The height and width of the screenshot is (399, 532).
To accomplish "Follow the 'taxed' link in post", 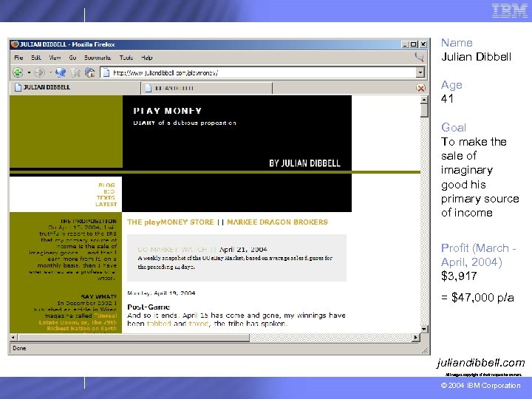I will click(x=199, y=324).
